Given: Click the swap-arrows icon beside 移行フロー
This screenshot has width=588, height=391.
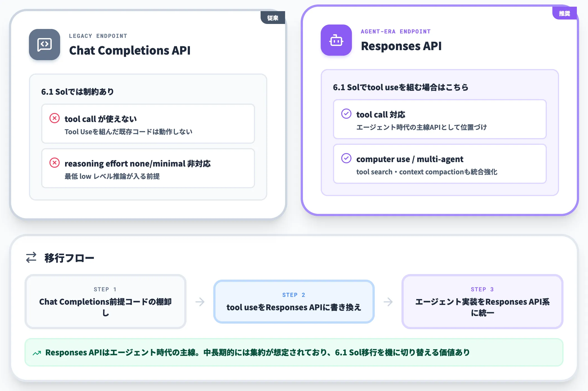Looking at the screenshot, I should click(31, 258).
